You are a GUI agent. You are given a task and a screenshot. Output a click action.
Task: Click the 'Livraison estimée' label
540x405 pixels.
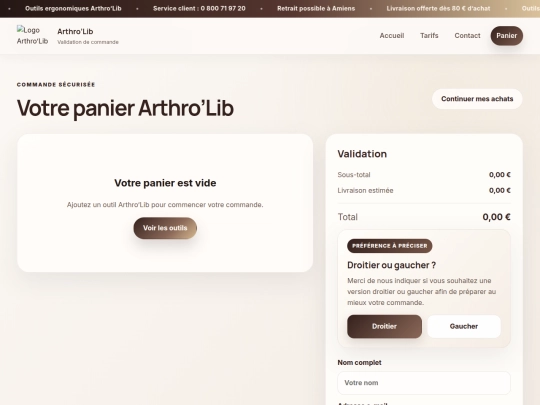(x=365, y=190)
